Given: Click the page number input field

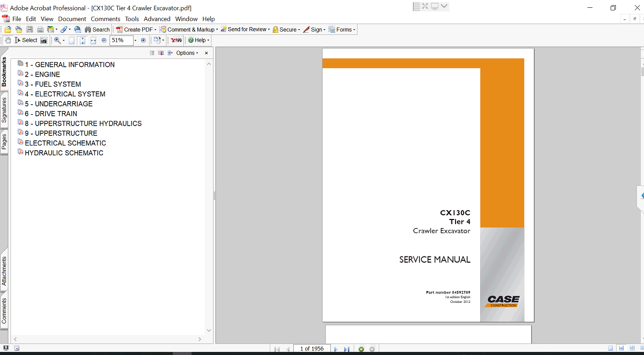Looking at the screenshot, I should [x=312, y=349].
